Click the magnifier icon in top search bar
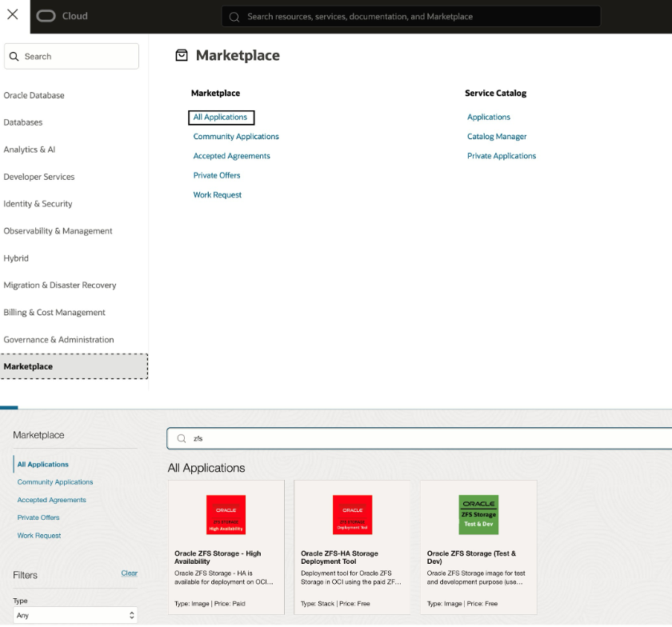The image size is (672, 627). pos(234,17)
